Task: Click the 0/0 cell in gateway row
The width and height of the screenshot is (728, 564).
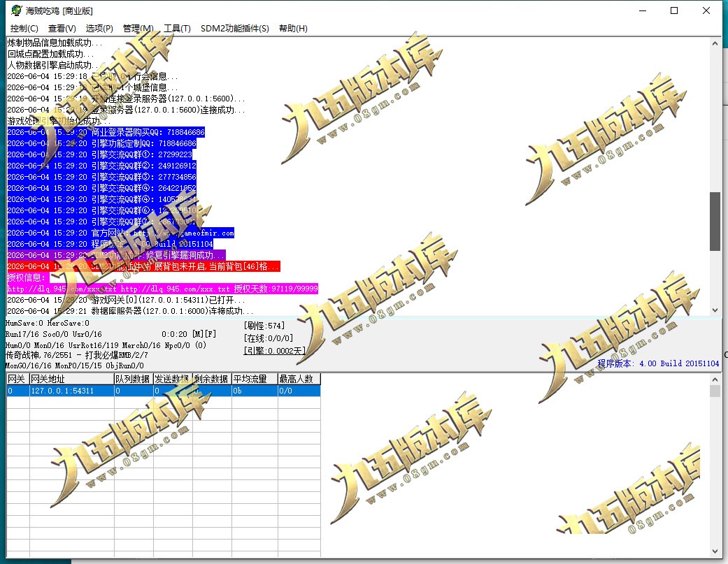Action: pos(299,391)
